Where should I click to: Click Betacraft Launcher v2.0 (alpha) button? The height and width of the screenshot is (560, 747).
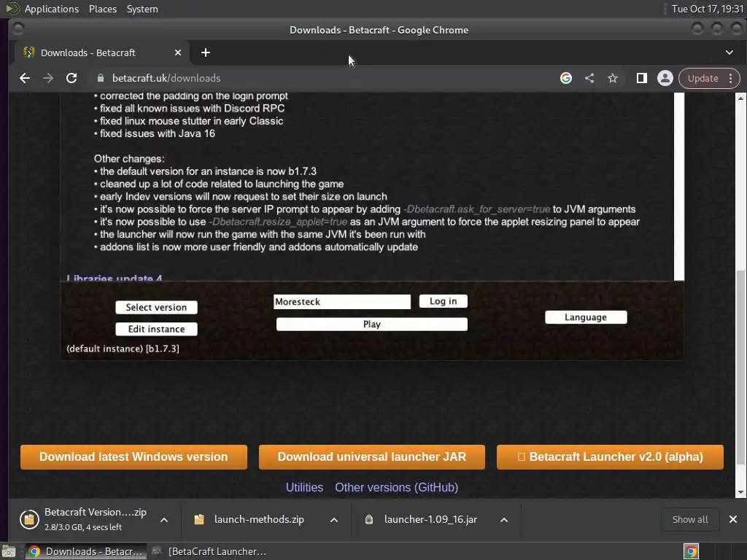(x=610, y=457)
